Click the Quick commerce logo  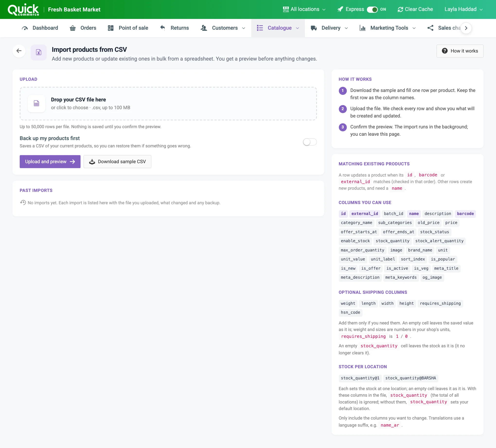(x=23, y=9)
